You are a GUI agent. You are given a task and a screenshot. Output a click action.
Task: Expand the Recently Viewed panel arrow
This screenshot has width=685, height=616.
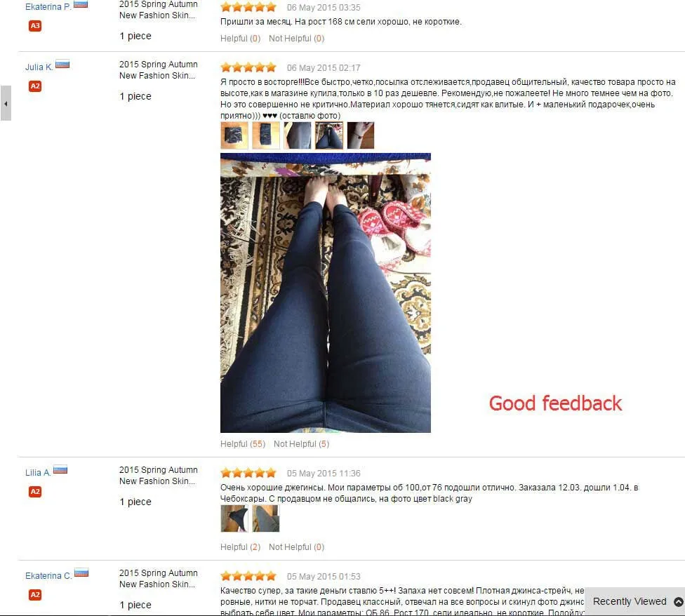tap(679, 601)
